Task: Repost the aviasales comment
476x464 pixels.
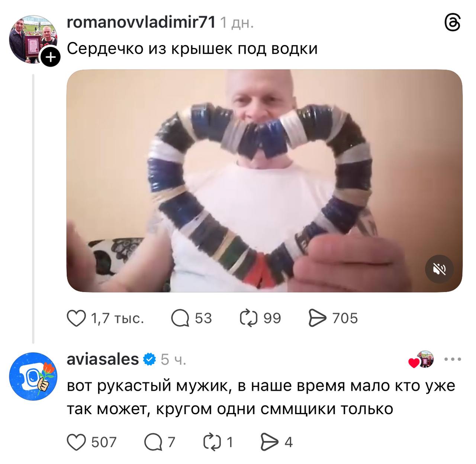Action: click(x=212, y=442)
